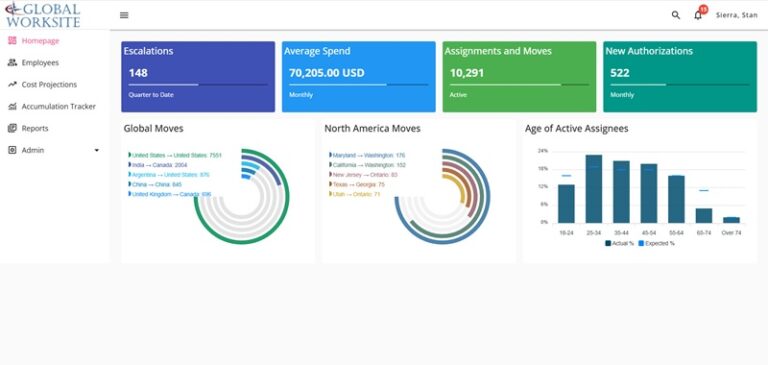Click the red notification count badge
The height and width of the screenshot is (365, 768).
(703, 9)
